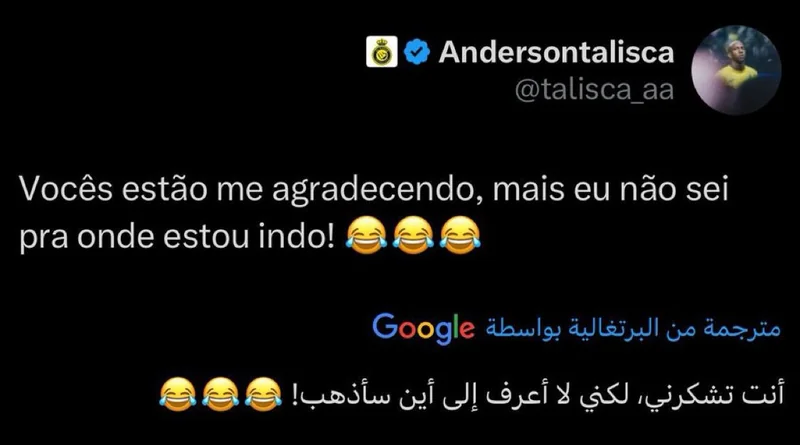Click the Arabic word 'أنت' starting translation
The width and height of the screenshot is (800, 445).
(769, 394)
